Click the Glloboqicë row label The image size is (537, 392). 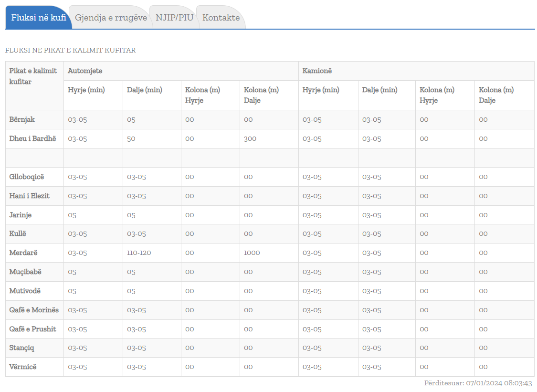point(26,177)
